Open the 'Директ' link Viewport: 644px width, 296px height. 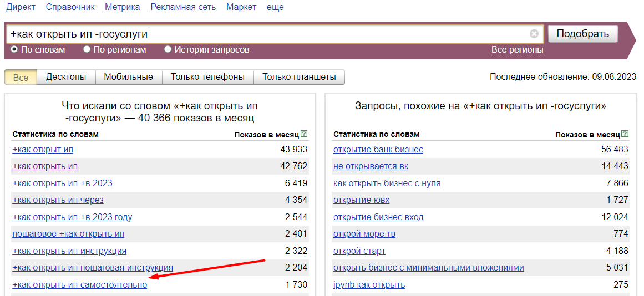(x=21, y=7)
